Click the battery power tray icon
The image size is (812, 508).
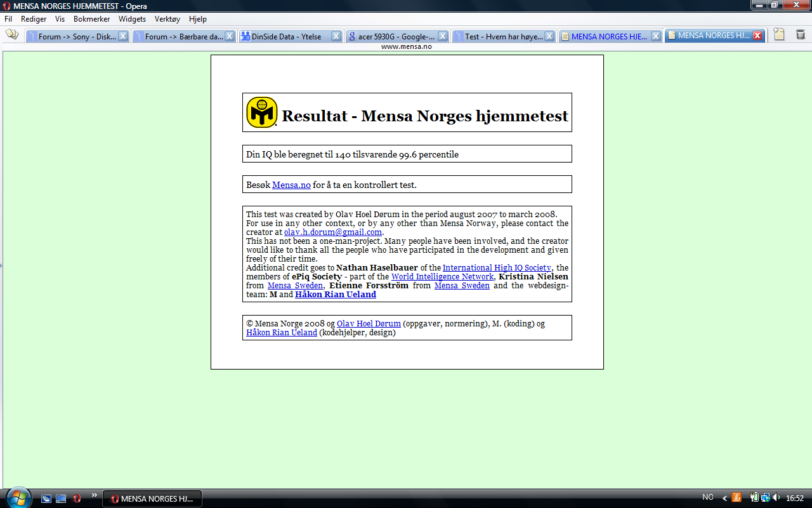coord(755,498)
